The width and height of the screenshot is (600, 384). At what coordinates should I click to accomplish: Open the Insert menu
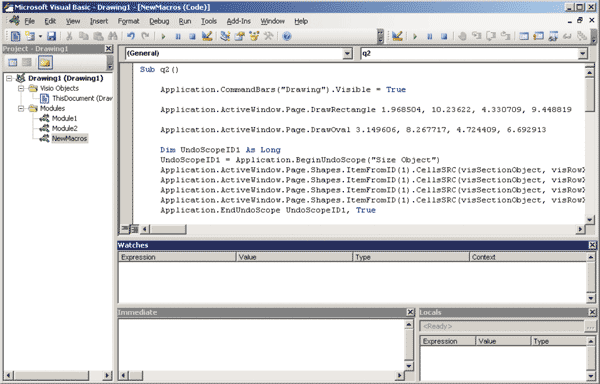coord(99,21)
